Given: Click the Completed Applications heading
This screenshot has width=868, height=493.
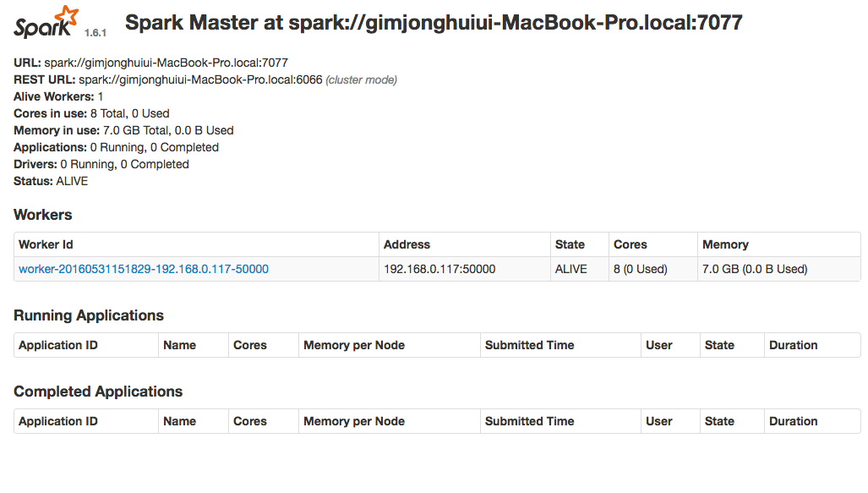Looking at the screenshot, I should pos(98,392).
